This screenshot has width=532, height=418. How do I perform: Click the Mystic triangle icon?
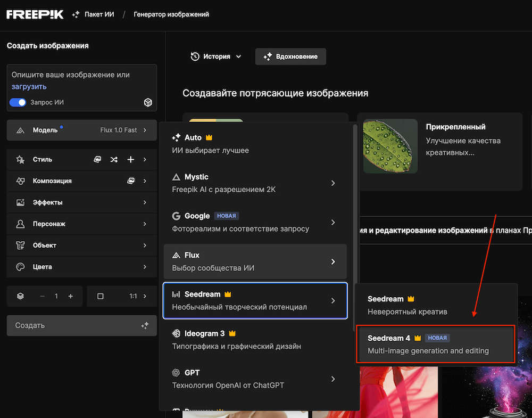pos(176,177)
